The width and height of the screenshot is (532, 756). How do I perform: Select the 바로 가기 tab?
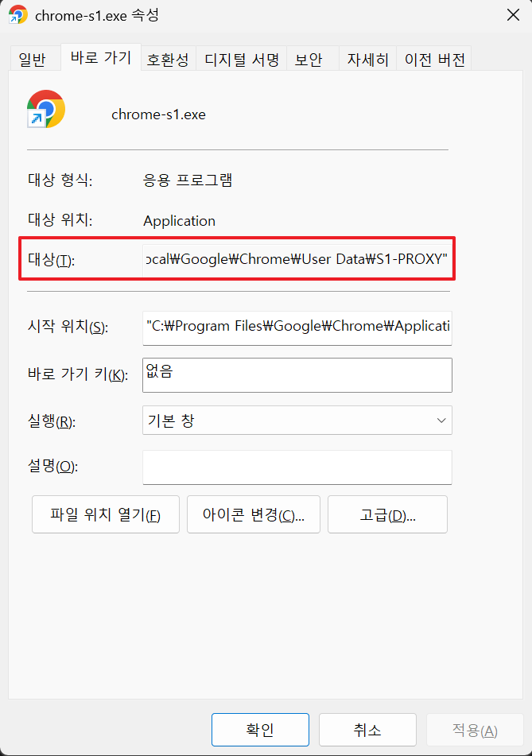pos(101,58)
